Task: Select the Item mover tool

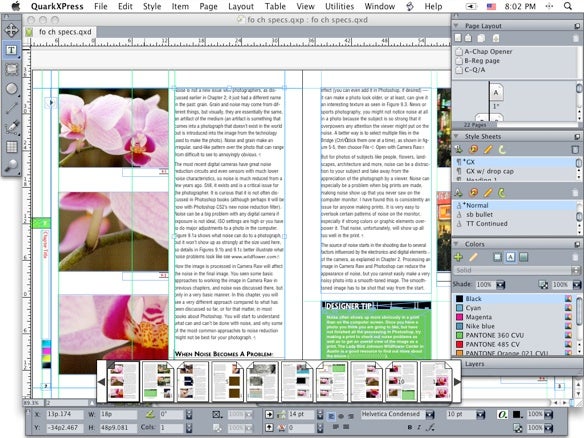Action: [11, 30]
